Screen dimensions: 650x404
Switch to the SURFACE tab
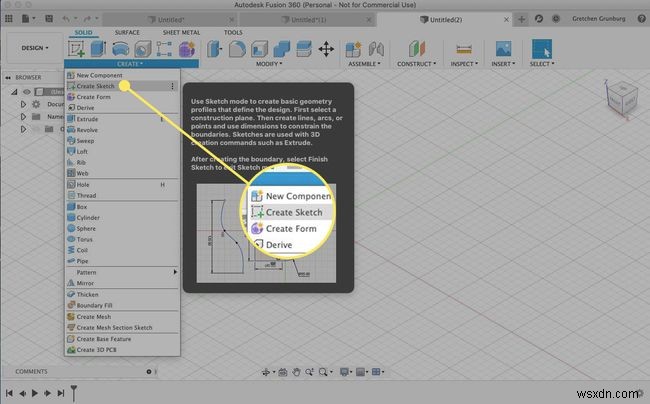(127, 32)
